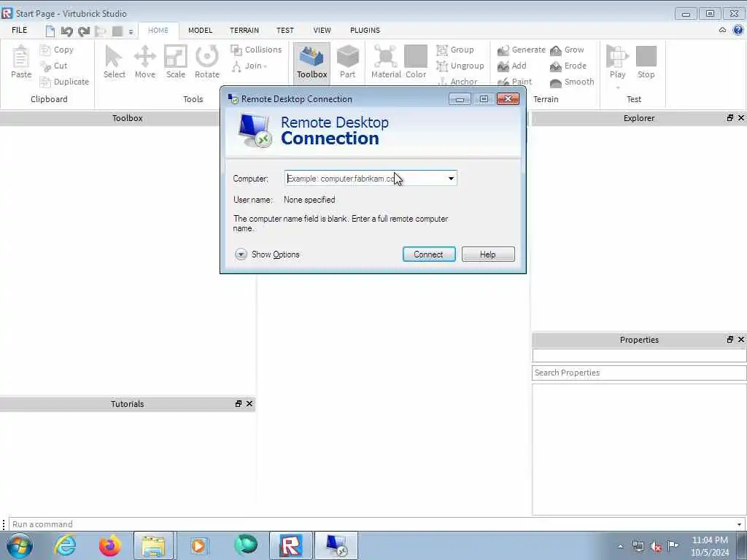Switch to the VIEW ribbon tab
The image size is (747, 560).
(x=322, y=30)
